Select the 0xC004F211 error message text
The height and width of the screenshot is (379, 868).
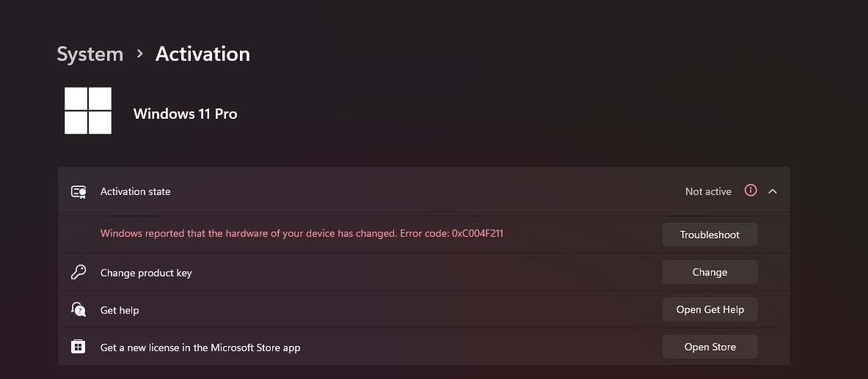[x=302, y=234]
